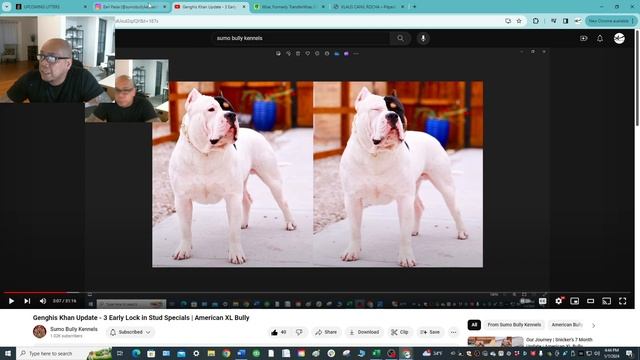Close the Genghis Khan Update tab
This screenshot has width=640, height=360.
[244, 7]
